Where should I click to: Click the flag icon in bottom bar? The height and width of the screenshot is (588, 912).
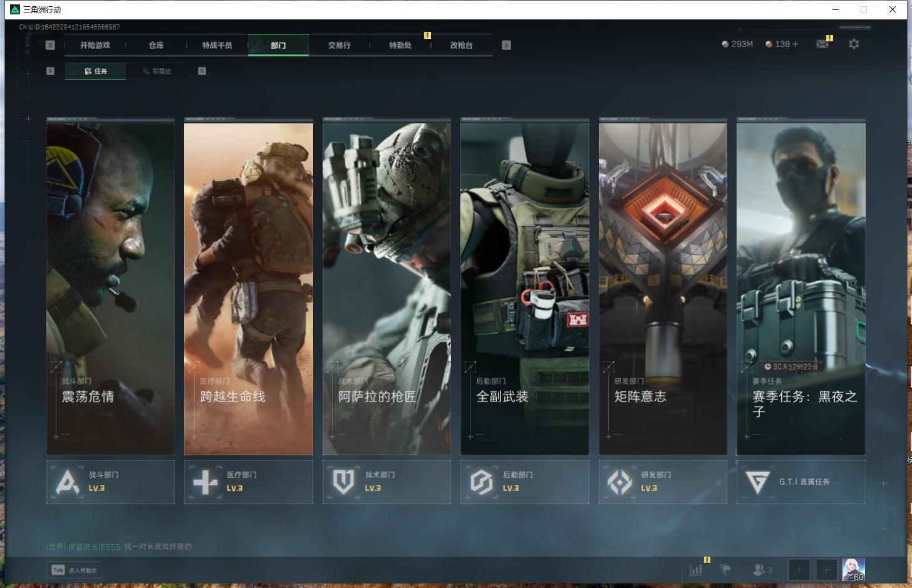(725, 570)
